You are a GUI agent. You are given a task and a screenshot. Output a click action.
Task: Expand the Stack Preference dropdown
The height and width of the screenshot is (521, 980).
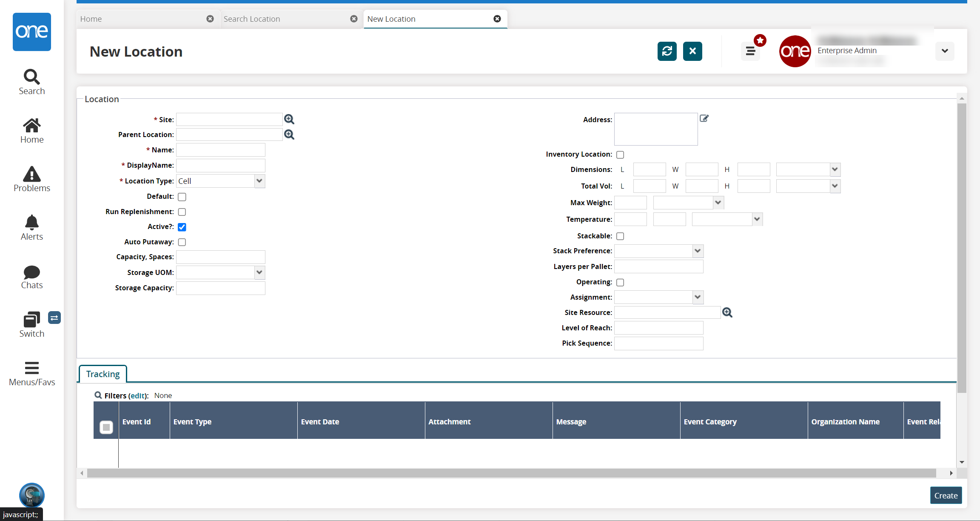(x=698, y=251)
